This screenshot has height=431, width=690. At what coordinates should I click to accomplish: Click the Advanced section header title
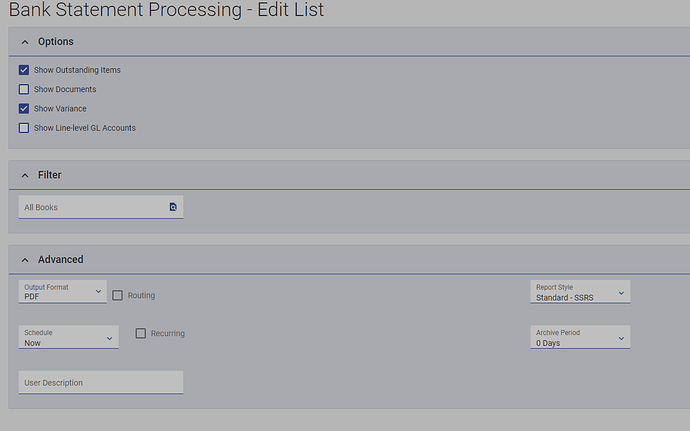point(60,259)
